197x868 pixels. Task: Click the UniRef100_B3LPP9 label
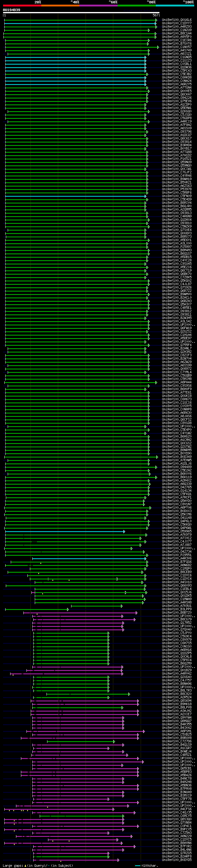coord(176,609)
